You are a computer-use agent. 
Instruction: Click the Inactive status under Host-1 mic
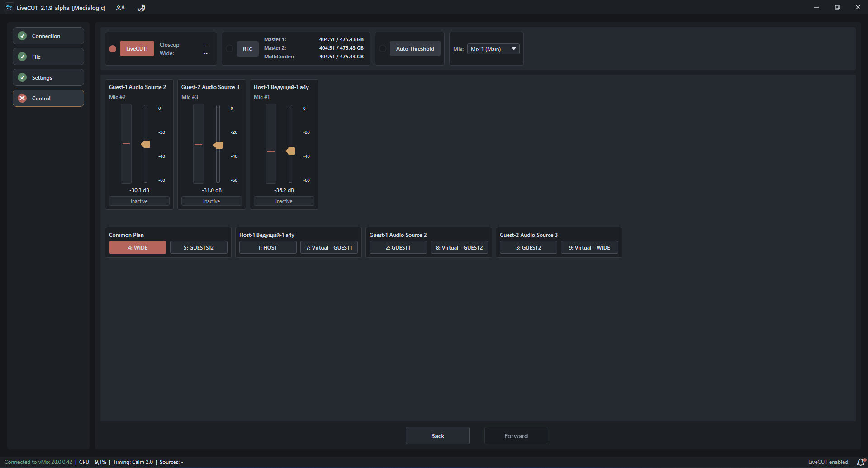284,201
